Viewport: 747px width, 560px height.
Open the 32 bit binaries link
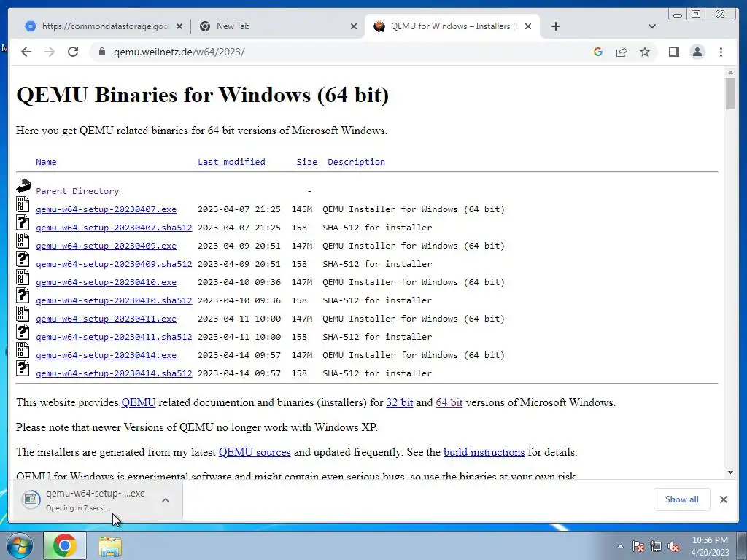tap(399, 402)
